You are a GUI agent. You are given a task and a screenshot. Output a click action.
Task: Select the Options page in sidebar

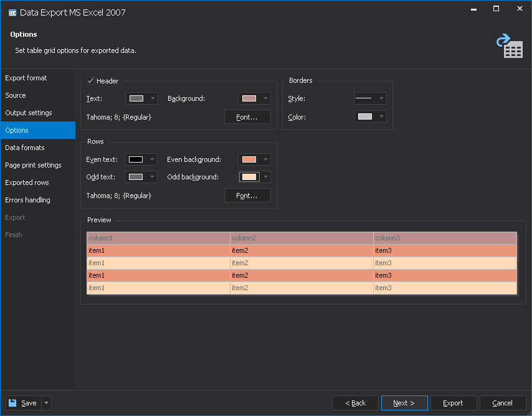click(x=37, y=130)
